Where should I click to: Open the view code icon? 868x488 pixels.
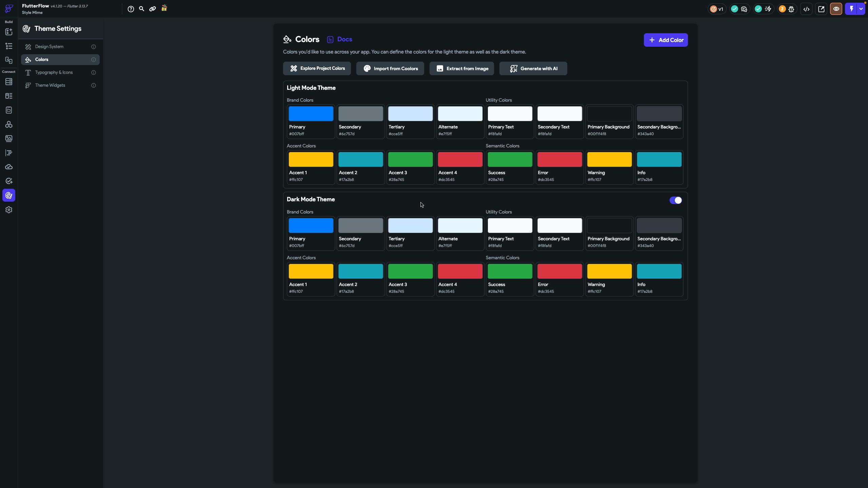tap(806, 9)
